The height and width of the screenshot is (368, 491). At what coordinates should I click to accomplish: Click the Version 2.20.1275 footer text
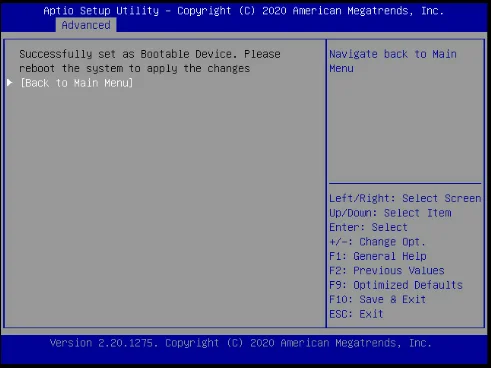point(241,343)
